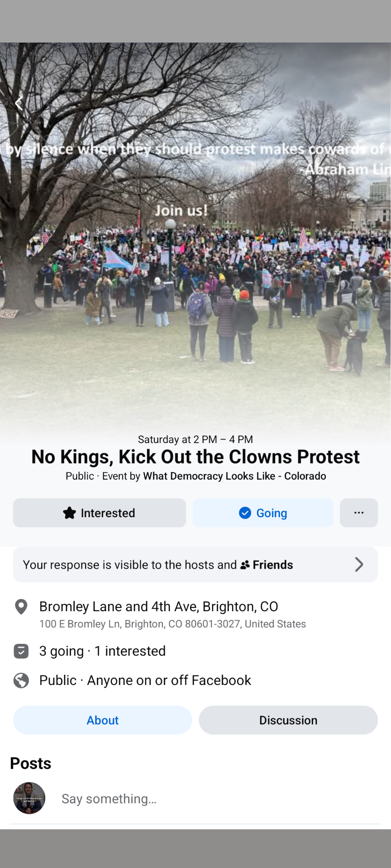Tap the back arrow icon
391x868 pixels.
point(19,104)
